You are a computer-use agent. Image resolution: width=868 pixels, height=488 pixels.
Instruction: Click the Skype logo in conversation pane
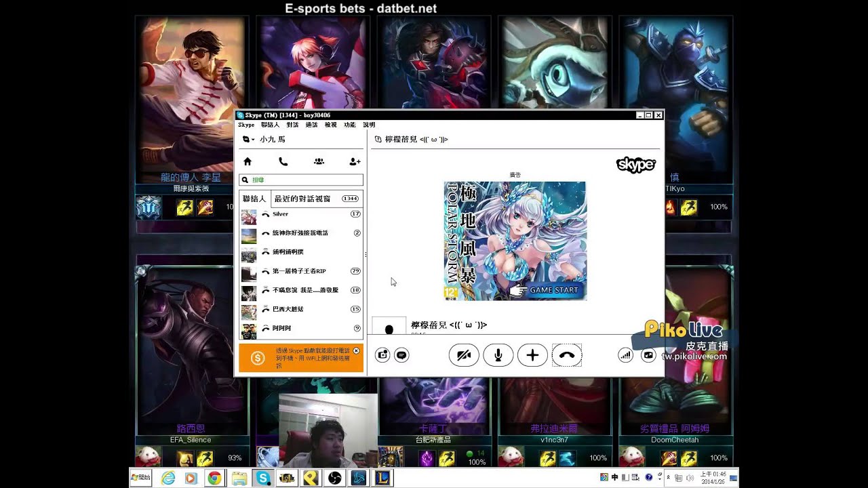click(x=635, y=165)
